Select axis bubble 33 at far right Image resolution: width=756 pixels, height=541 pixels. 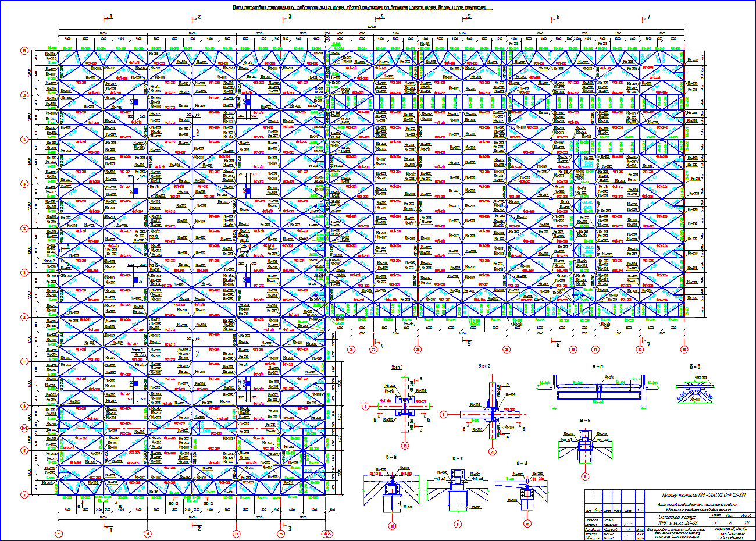click(684, 350)
